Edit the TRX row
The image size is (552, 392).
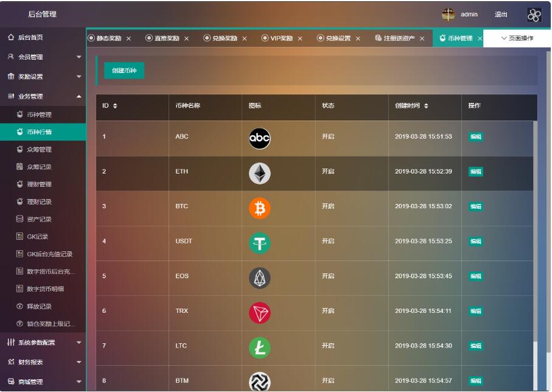pyautogui.click(x=475, y=311)
